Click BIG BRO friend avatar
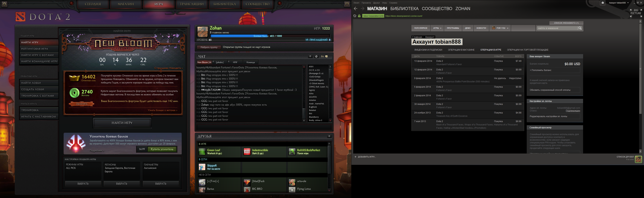 pyautogui.click(x=247, y=190)
